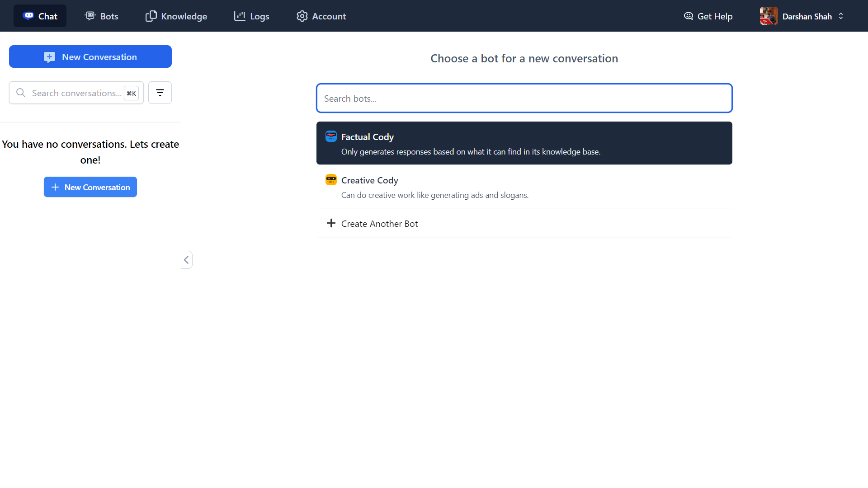868x488 pixels.
Task: Click the magnifier icon in conversation search
Action: (21, 93)
